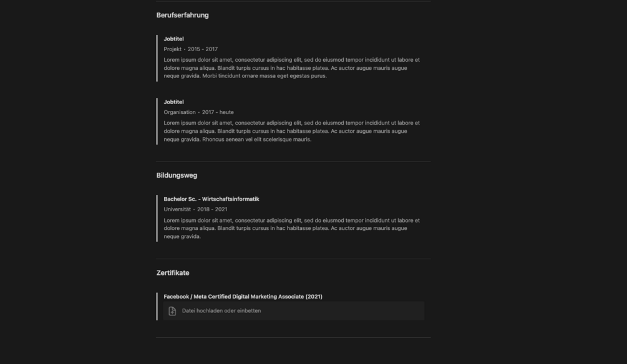Click the file upload icon

click(x=172, y=311)
